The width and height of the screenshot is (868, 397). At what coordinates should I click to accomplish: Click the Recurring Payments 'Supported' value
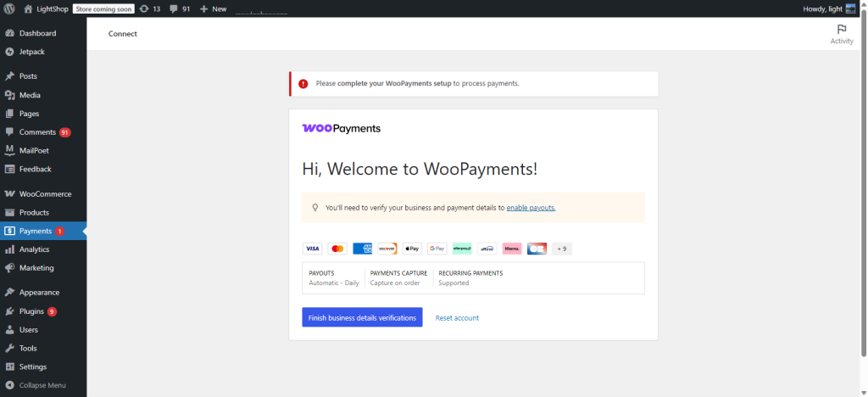tap(453, 283)
